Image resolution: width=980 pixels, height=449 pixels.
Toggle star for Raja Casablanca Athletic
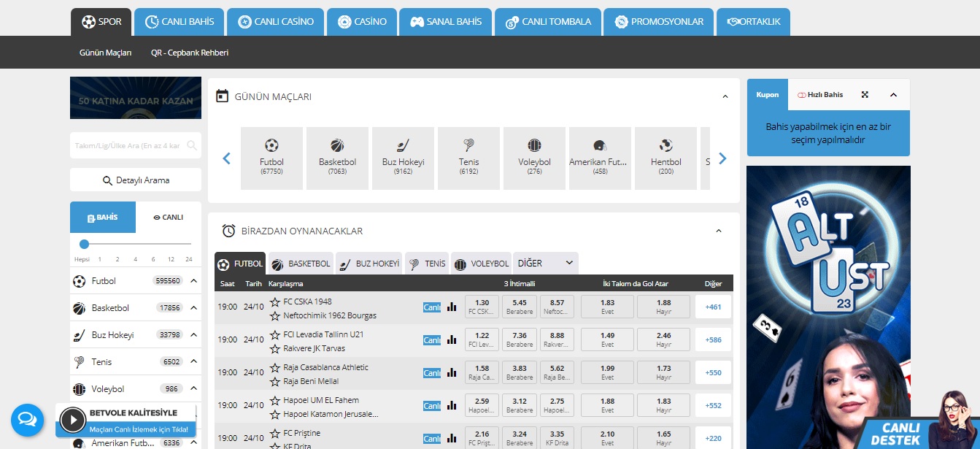click(x=275, y=367)
